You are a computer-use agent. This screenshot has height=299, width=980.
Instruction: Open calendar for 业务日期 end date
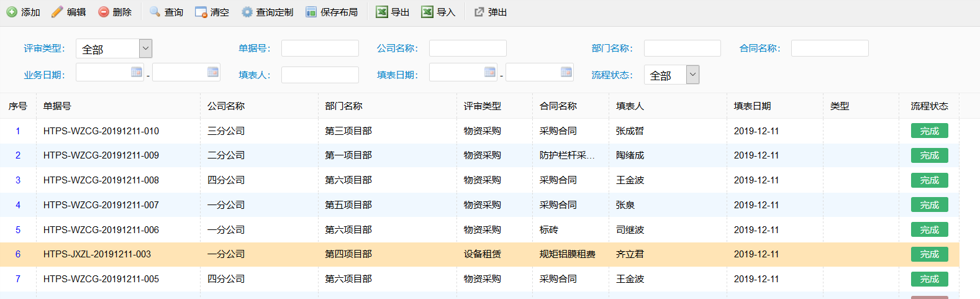213,72
